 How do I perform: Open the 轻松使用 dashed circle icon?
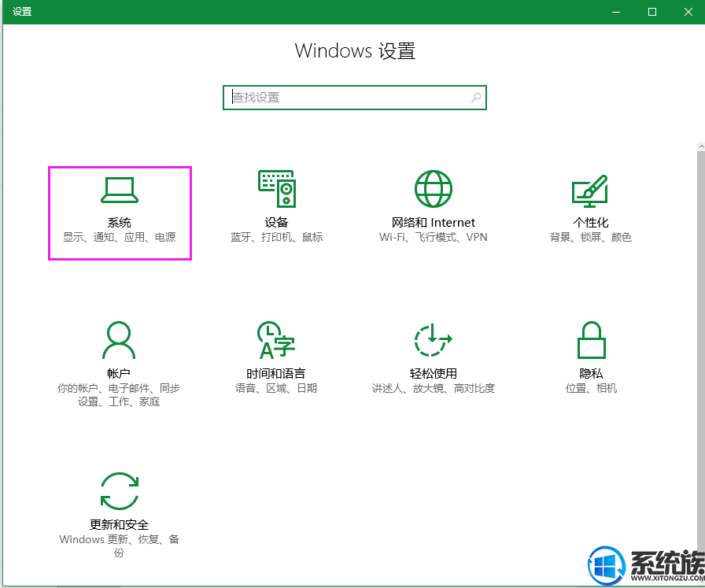click(433, 340)
